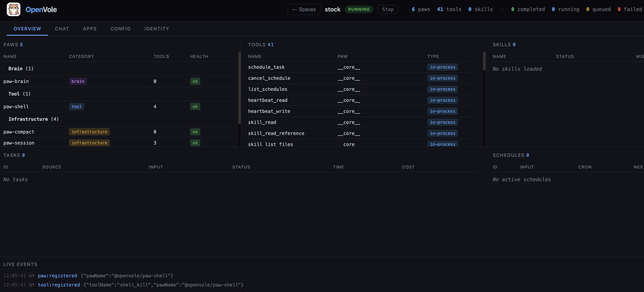The height and width of the screenshot is (292, 644).
Task: Click the LIVE EVENTS heading
Action: pyautogui.click(x=20, y=264)
